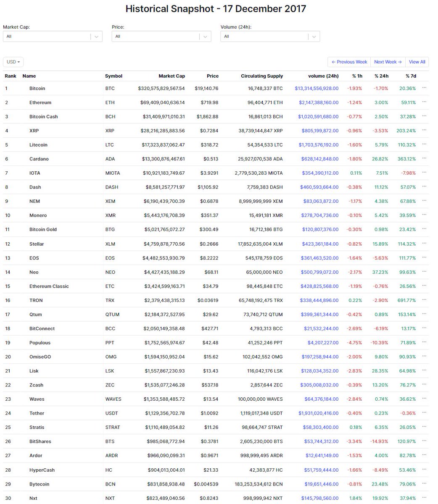This screenshot has width=438, height=504.
Task: Open the ellipsis menu for Zcash row
Action: point(424,384)
